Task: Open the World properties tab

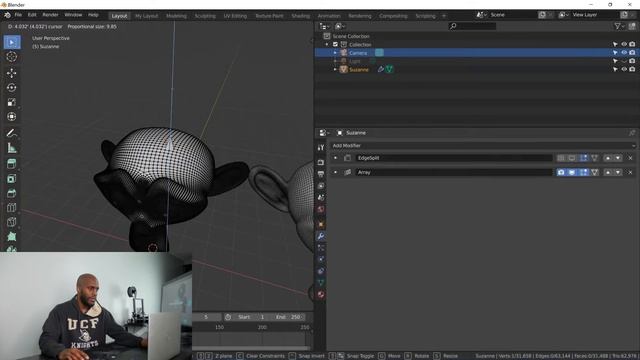Action: tap(321, 209)
